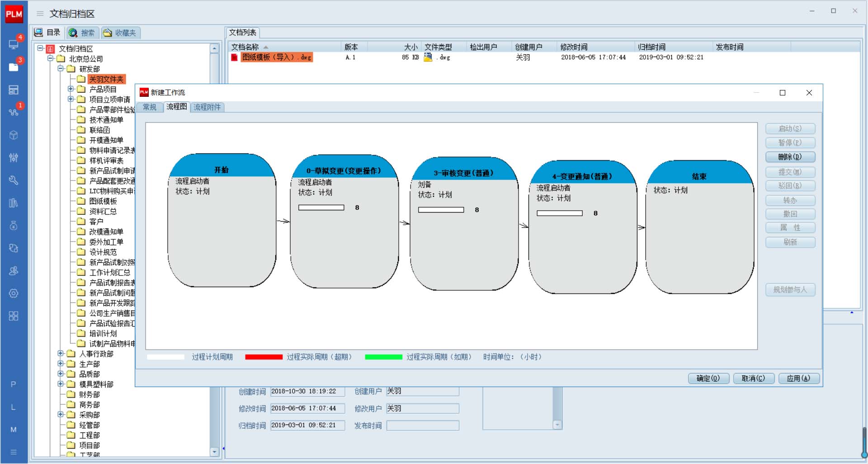
Task: Collapse the 研发部 folder
Action: click(x=61, y=69)
